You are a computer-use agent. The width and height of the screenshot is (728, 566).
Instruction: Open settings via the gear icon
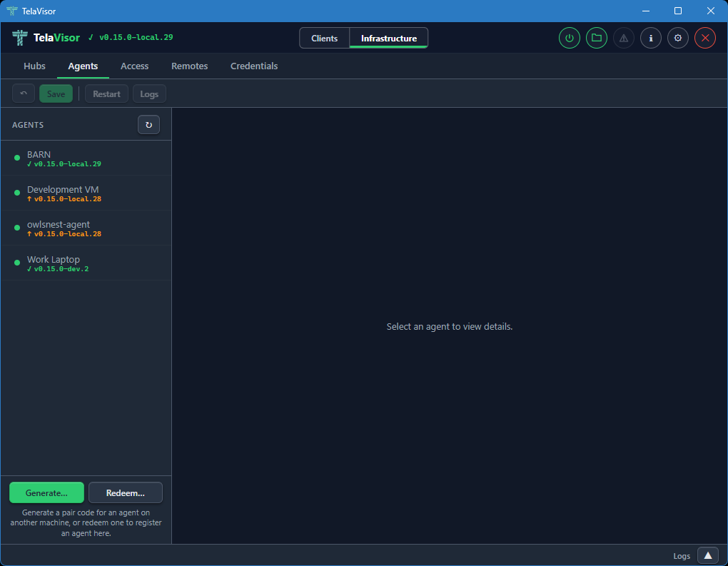point(678,38)
